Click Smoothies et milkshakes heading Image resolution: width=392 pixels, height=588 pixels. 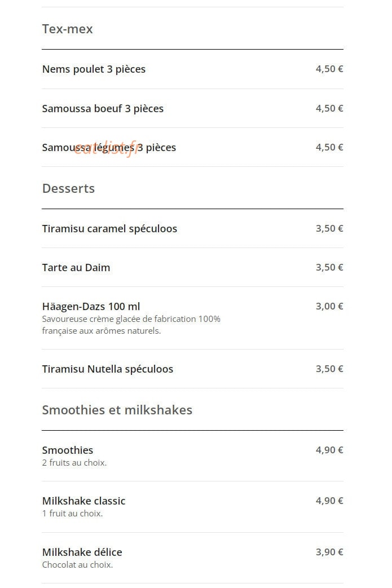pos(117,410)
